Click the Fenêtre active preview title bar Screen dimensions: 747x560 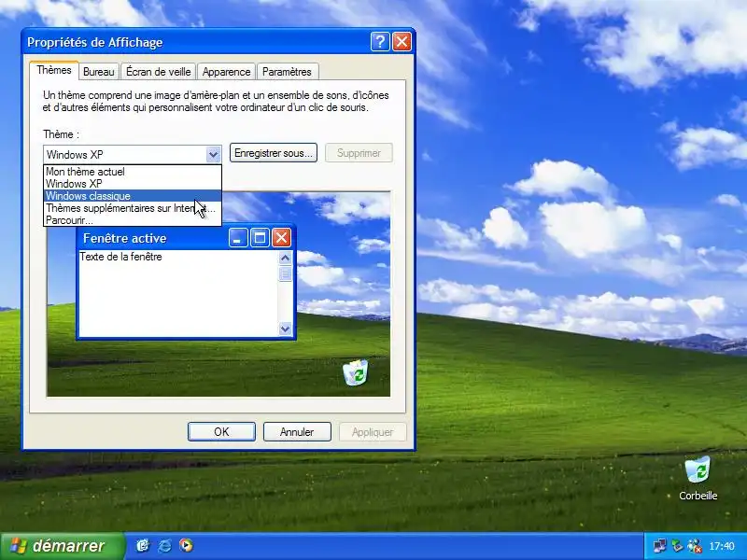click(186, 238)
